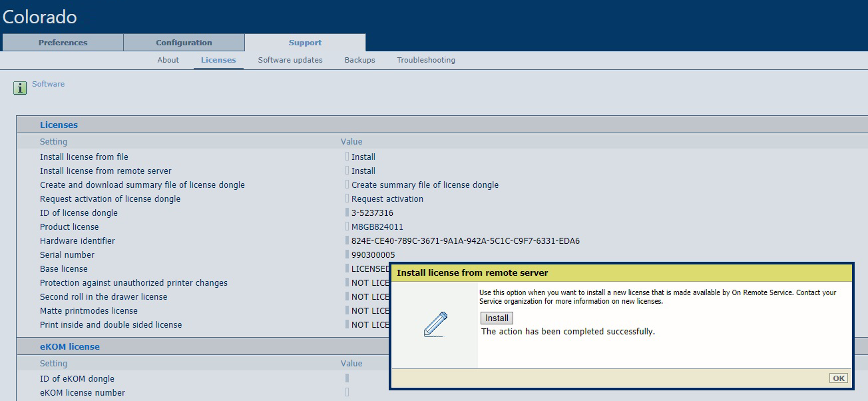868x401 pixels.
Task: Click the Install button in the dialog
Action: (x=497, y=318)
